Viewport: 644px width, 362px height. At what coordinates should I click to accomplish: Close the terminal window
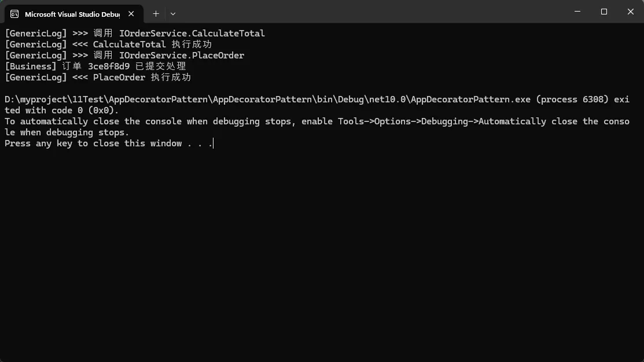[x=630, y=12]
